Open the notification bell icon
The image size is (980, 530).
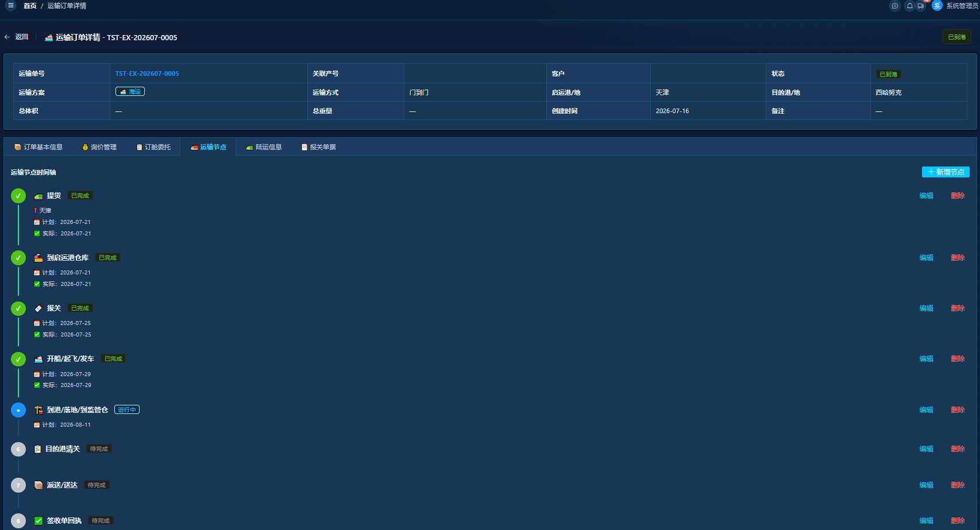coord(910,6)
